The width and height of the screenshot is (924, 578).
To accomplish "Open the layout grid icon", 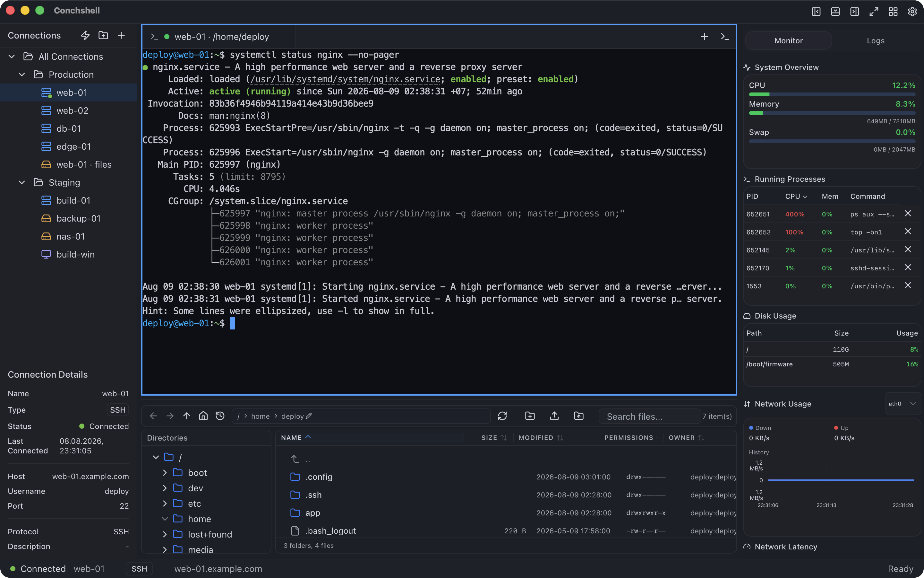I will click(893, 12).
